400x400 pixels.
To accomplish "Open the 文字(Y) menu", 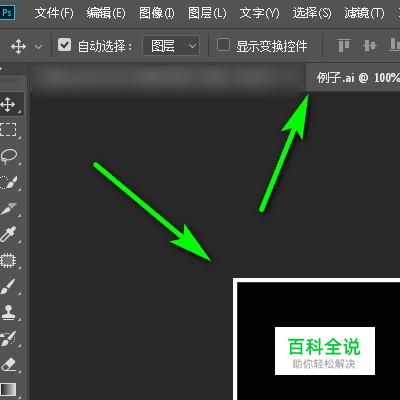I will pyautogui.click(x=259, y=13).
